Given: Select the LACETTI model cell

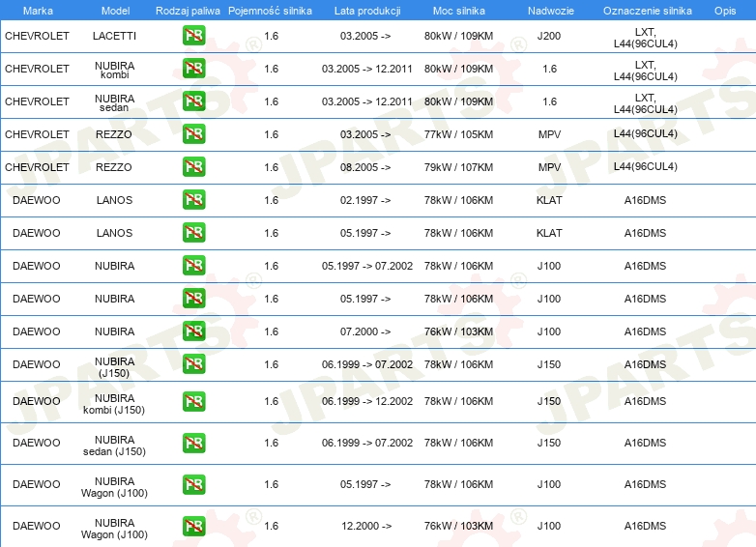Looking at the screenshot, I should (x=114, y=36).
